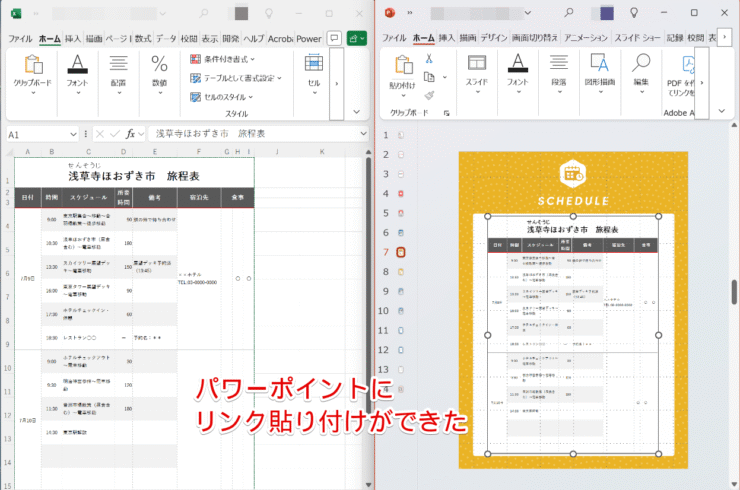This screenshot has width=740, height=490.
Task: Open the Excel Number (数値) percent group
Action: [160, 76]
